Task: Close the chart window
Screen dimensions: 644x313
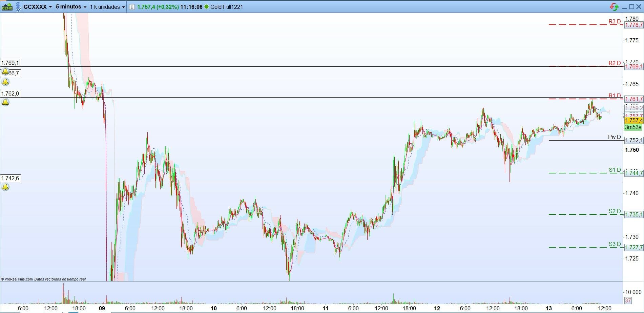Action: [639, 7]
